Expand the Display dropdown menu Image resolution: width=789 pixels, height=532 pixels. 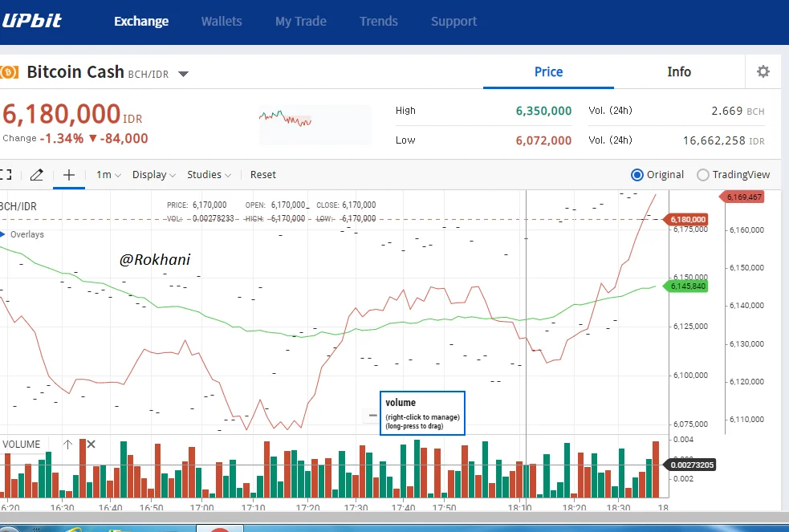(x=153, y=174)
